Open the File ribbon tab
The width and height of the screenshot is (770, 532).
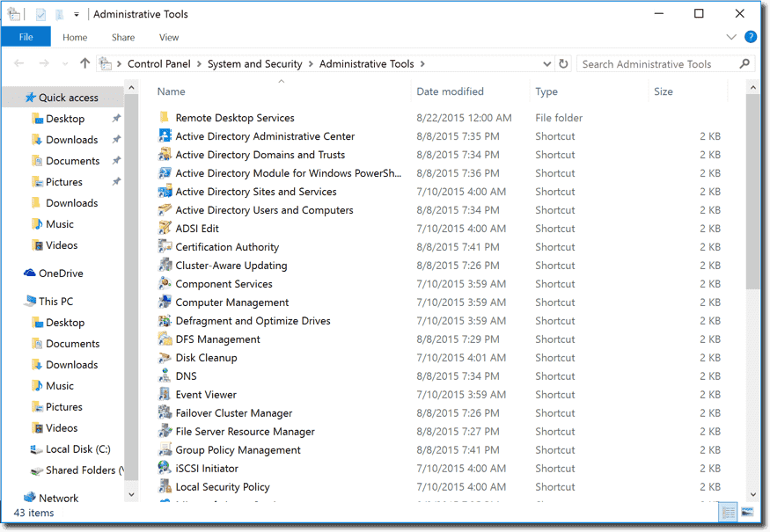tap(26, 37)
